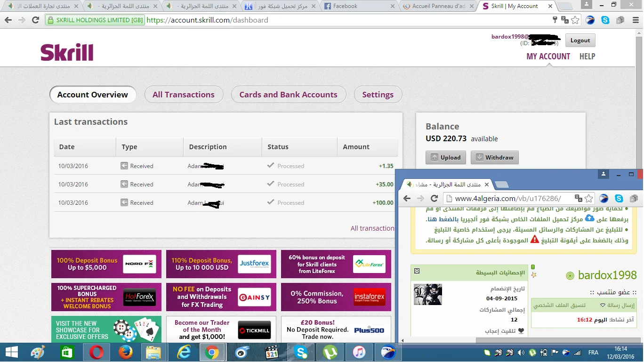The height and width of the screenshot is (362, 644).
Task: Open the translate icon in the Skrill address bar
Action: pyautogui.click(x=565, y=20)
